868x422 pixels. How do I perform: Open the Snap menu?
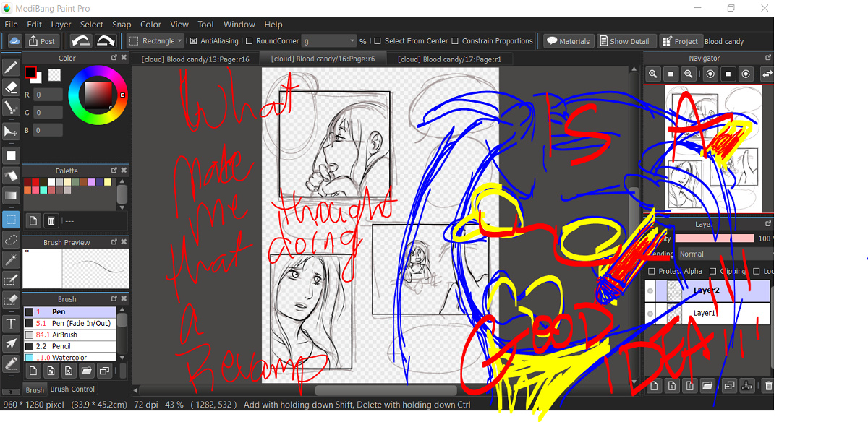[x=122, y=25]
